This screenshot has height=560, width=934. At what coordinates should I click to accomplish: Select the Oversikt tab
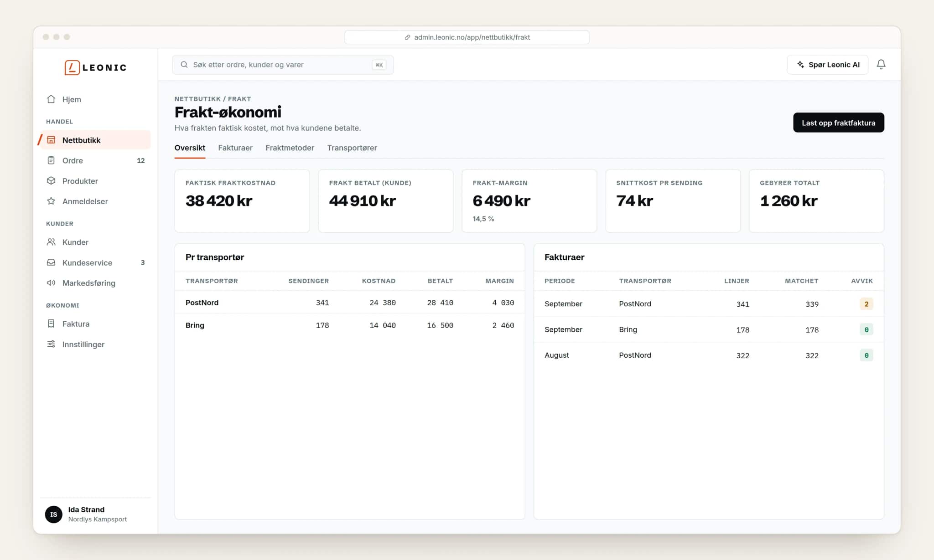pyautogui.click(x=190, y=148)
